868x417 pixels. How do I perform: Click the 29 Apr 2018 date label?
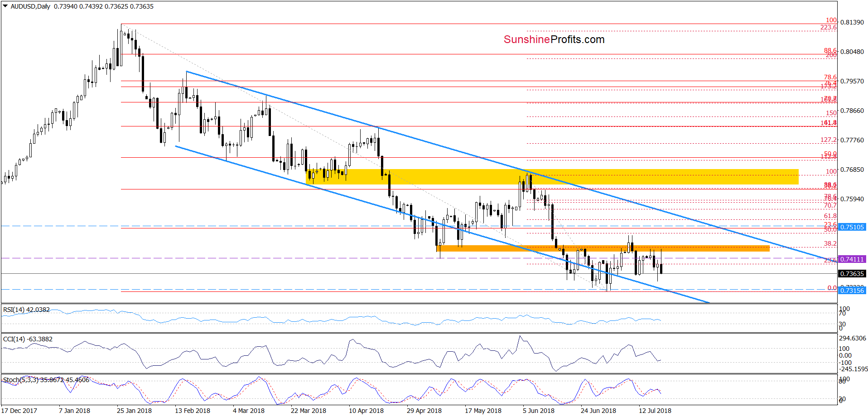(x=424, y=411)
